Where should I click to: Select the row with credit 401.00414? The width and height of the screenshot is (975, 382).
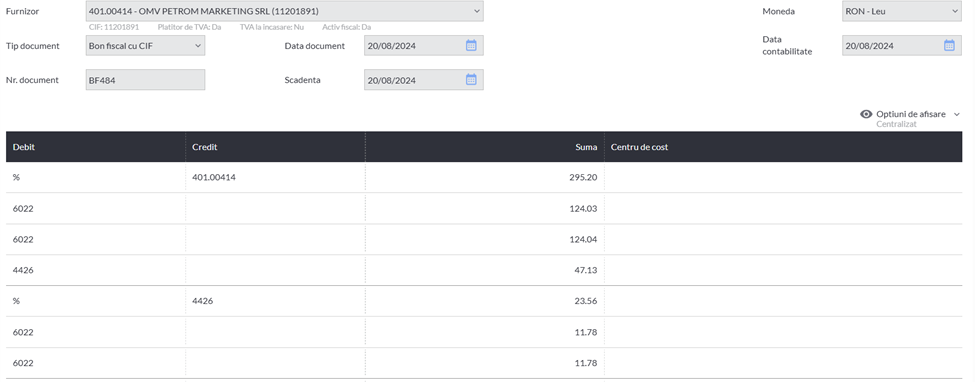(x=484, y=177)
